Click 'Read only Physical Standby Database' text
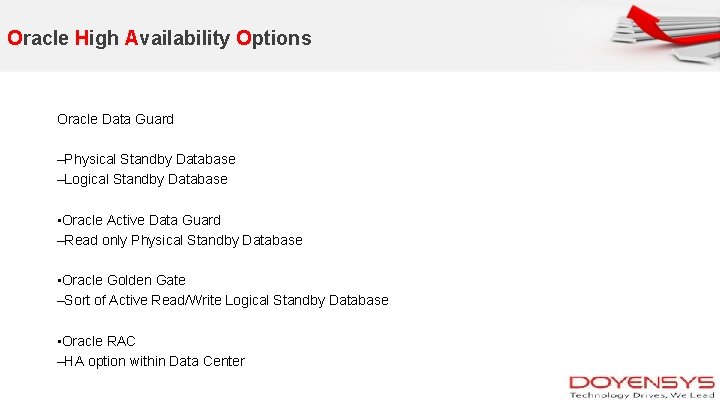The image size is (720, 405). 183,240
